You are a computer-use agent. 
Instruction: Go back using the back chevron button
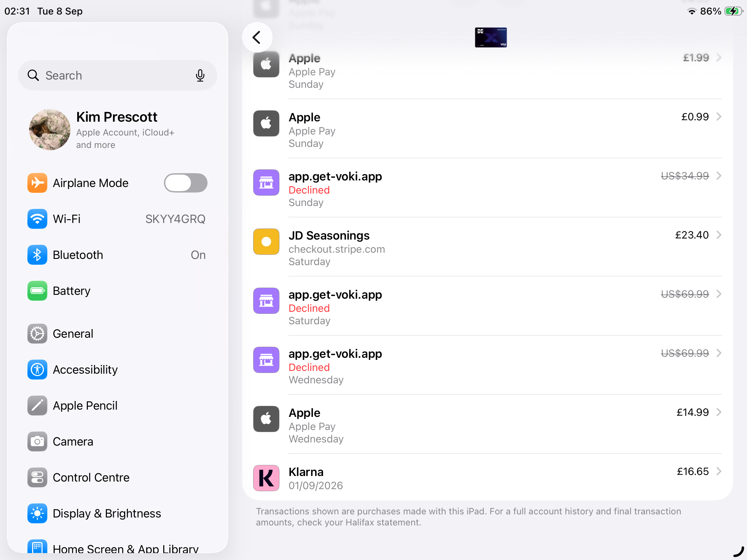pos(257,37)
